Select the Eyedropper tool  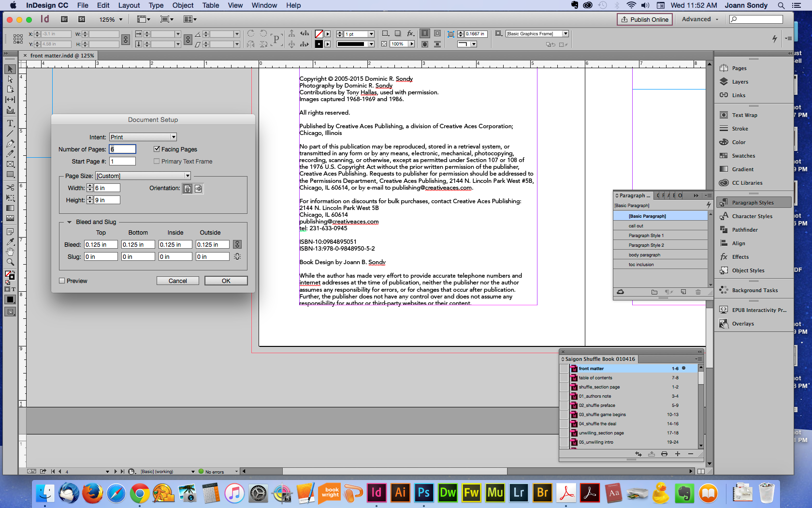10,241
